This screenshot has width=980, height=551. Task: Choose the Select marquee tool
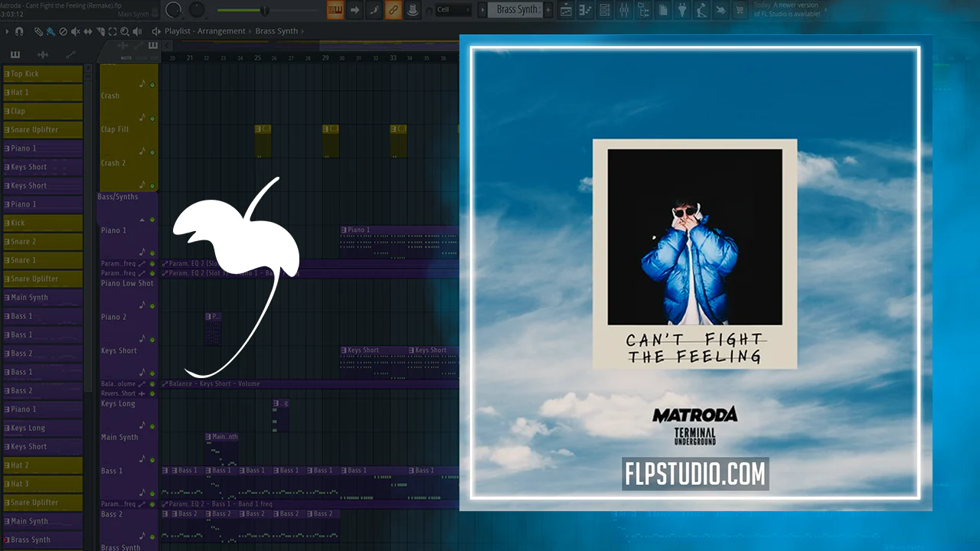click(x=113, y=31)
